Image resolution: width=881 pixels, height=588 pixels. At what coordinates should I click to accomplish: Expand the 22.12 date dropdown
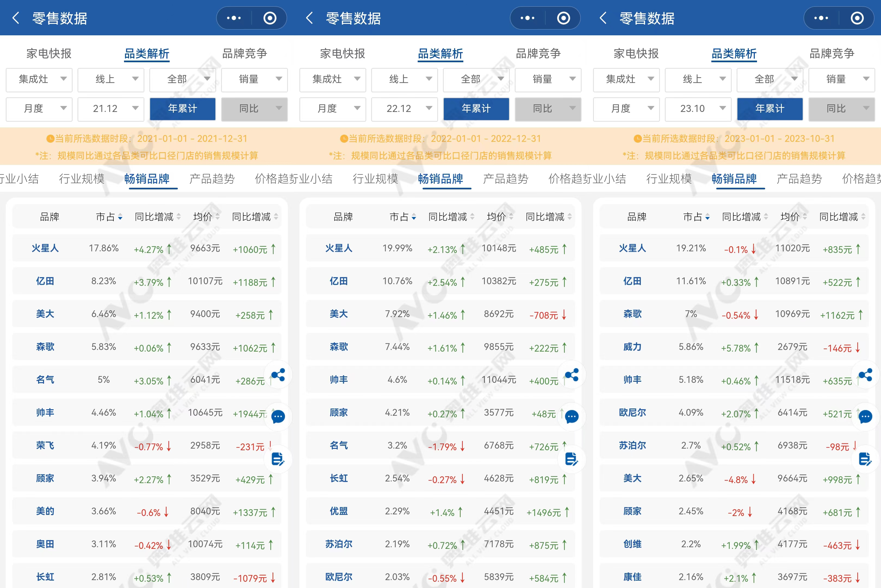[404, 109]
